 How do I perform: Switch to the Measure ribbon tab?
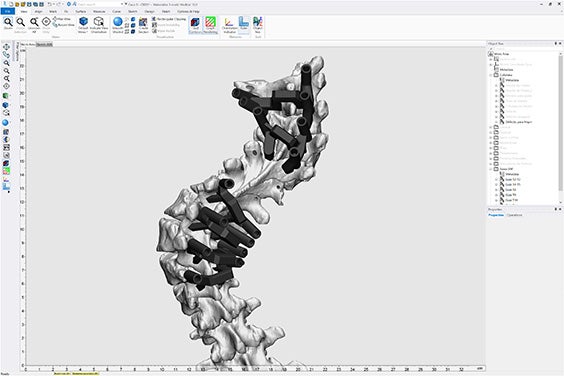[99, 12]
